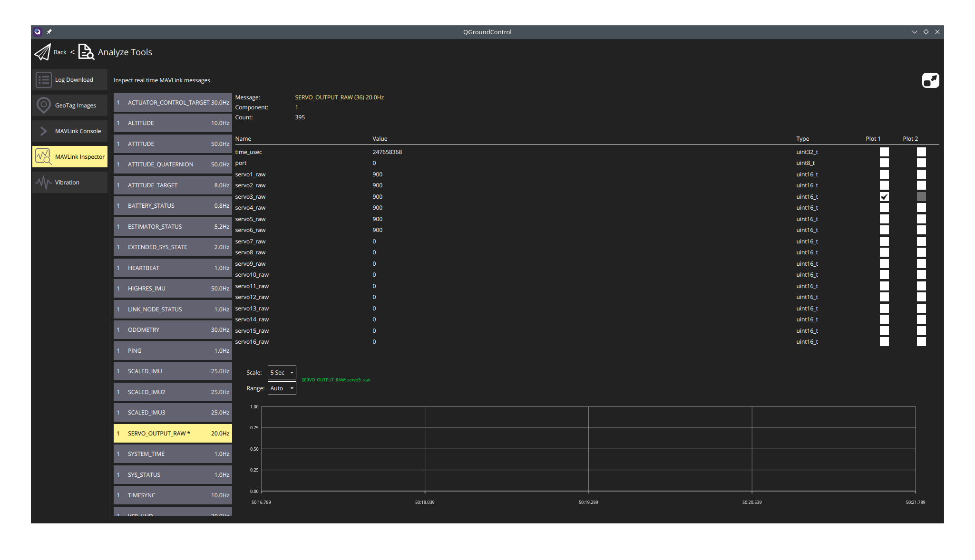The image size is (975, 560).
Task: Enable Plot 1 for servo6_raw
Action: click(884, 230)
